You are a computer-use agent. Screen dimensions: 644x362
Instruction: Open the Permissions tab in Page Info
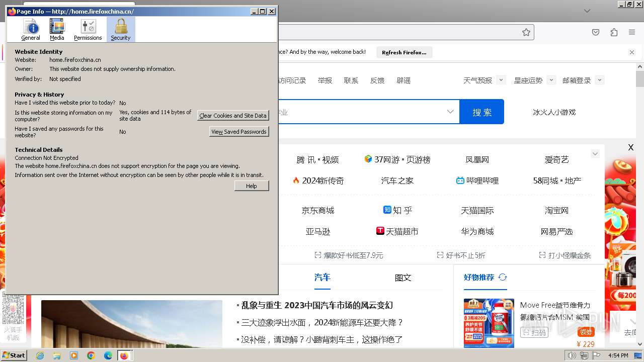(x=88, y=29)
